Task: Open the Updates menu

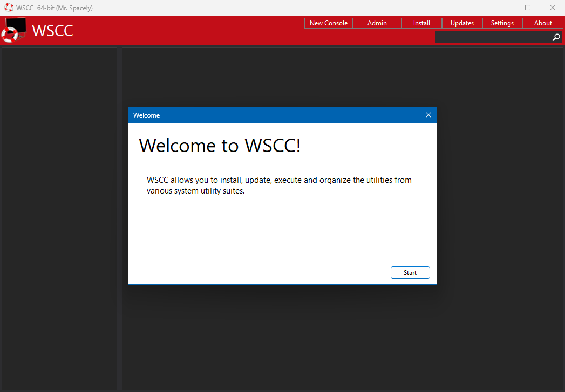Action: 462,23
